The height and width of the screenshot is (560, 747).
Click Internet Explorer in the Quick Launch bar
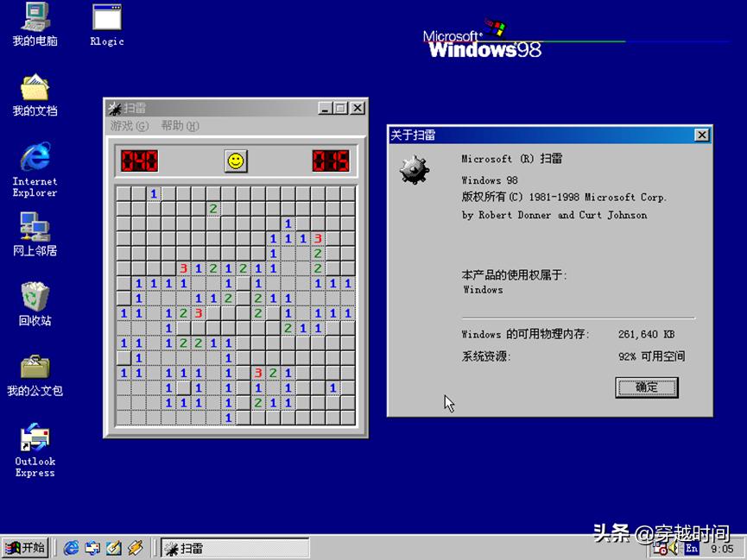click(x=71, y=547)
